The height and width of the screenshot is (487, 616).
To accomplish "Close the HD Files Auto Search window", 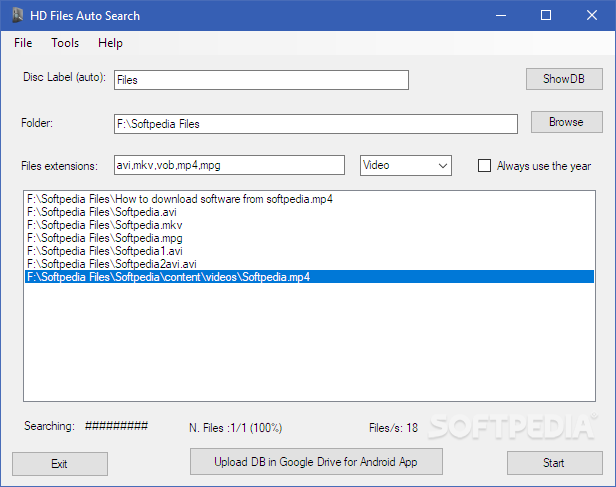I will [x=592, y=15].
